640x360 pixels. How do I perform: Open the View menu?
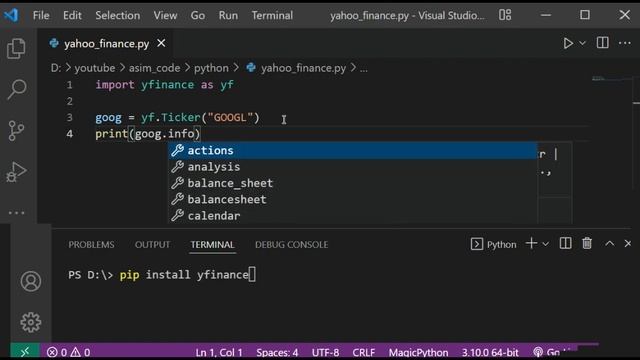165,16
